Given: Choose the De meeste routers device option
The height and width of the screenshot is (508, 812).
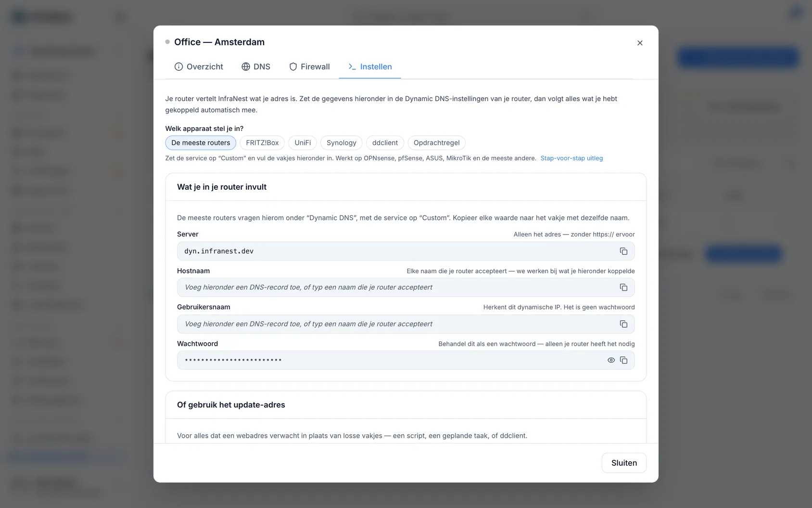Looking at the screenshot, I should 201,143.
